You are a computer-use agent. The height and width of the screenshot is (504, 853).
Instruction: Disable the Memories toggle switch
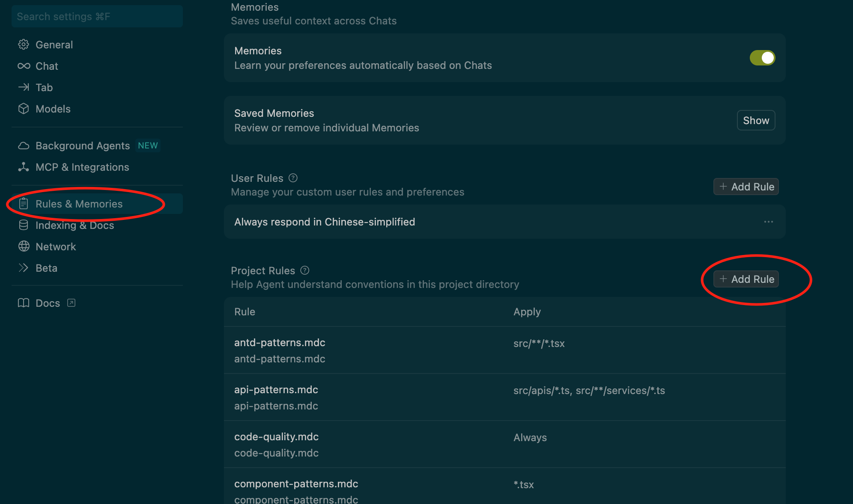tap(762, 58)
